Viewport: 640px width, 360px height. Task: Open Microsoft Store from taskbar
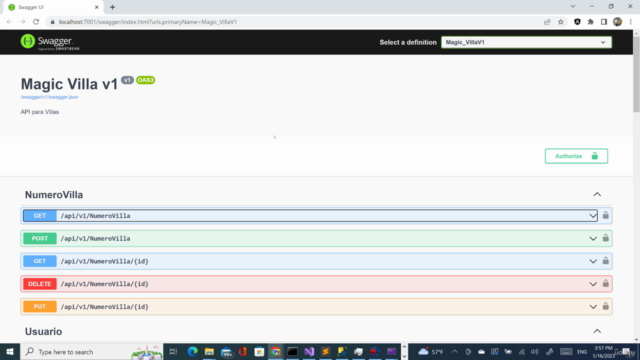coord(259,351)
